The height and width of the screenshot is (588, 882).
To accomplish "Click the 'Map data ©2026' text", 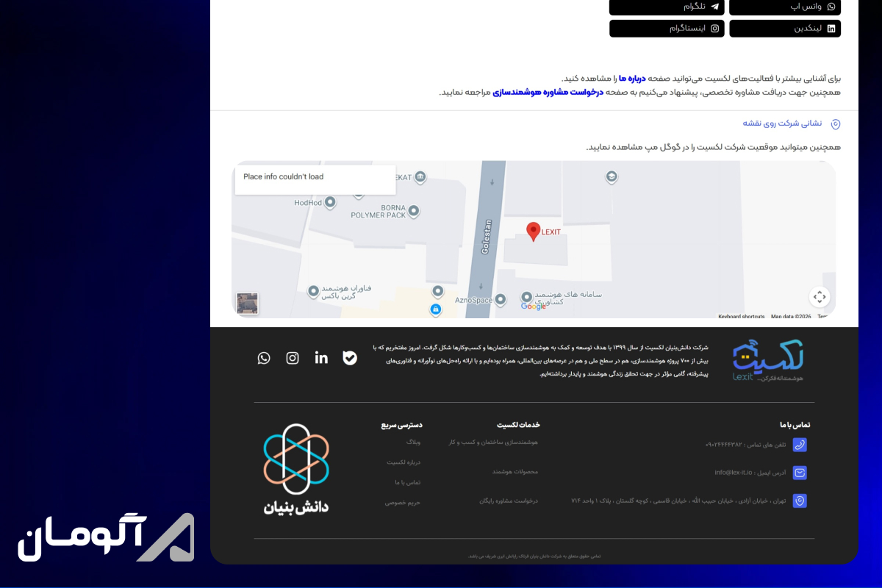I will coord(791,317).
